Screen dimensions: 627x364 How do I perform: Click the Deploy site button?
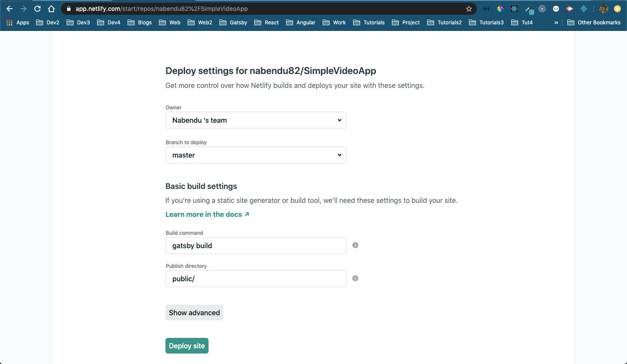coord(187,346)
